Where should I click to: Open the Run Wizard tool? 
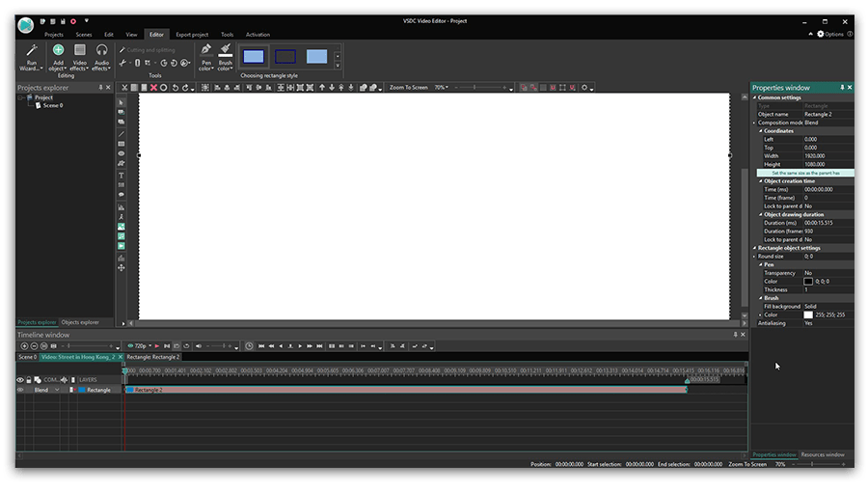pyautogui.click(x=31, y=58)
